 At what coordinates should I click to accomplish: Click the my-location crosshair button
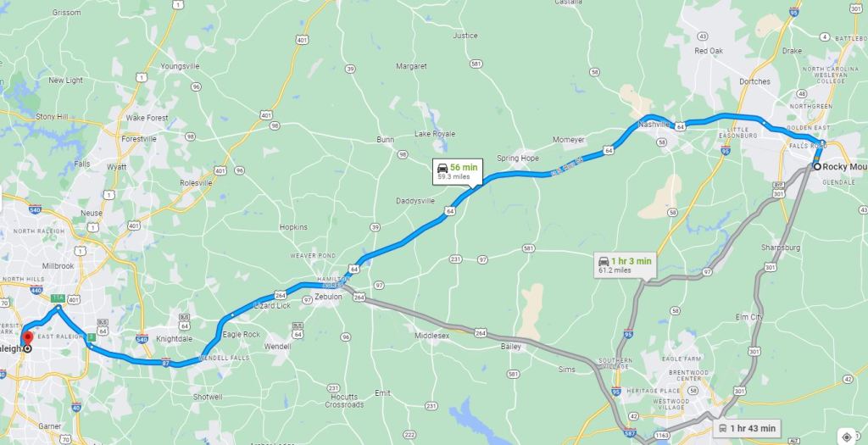tap(847, 437)
